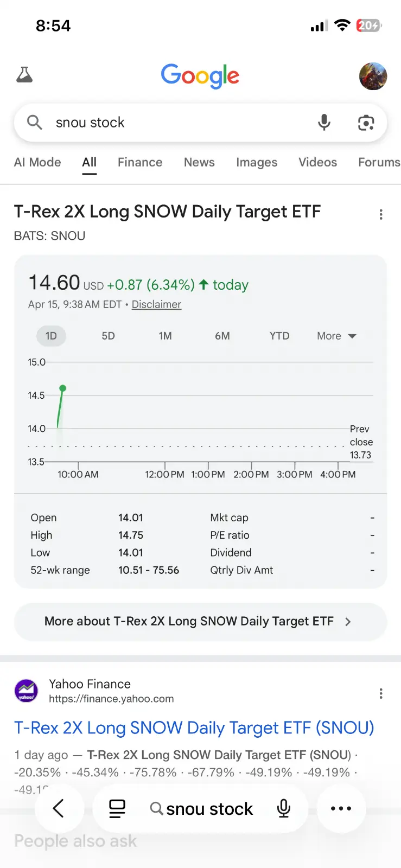Switch chart to YTD range
This screenshot has height=868, width=401.
pos(279,336)
